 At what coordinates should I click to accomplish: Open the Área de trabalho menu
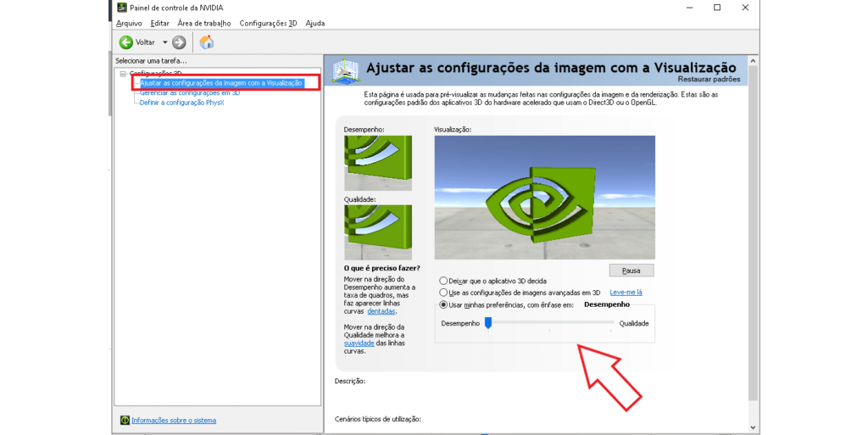(203, 23)
